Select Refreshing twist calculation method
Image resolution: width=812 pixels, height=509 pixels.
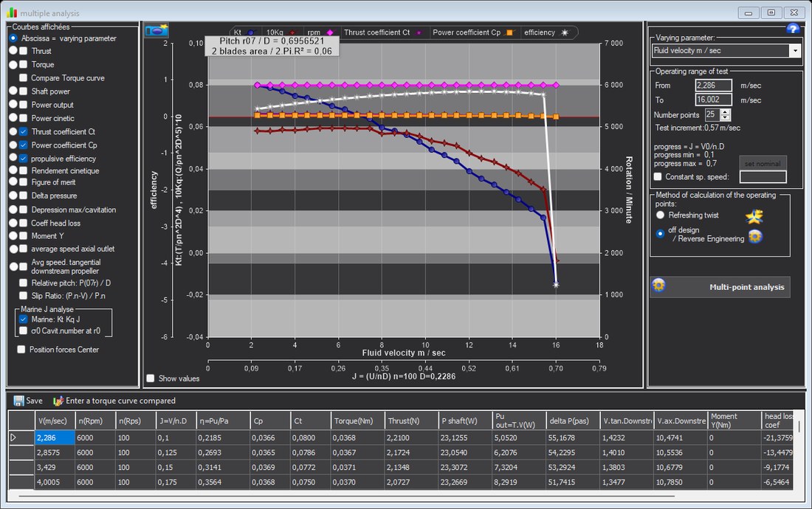pyautogui.click(x=660, y=215)
